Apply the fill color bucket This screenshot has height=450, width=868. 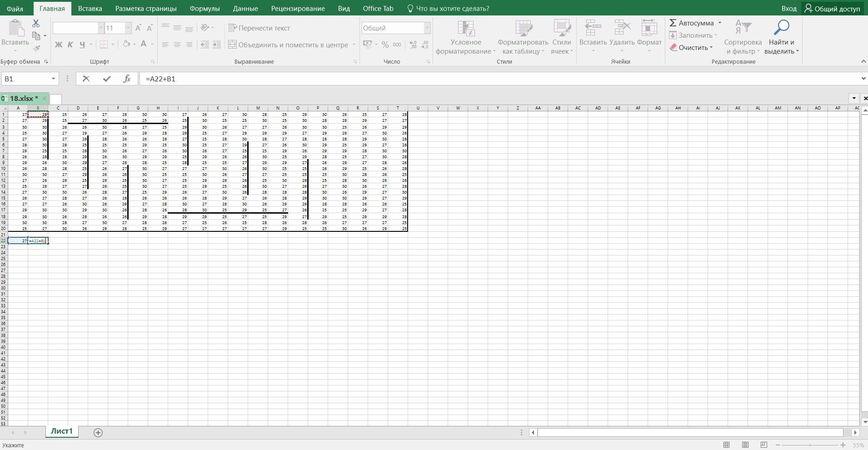(x=126, y=45)
